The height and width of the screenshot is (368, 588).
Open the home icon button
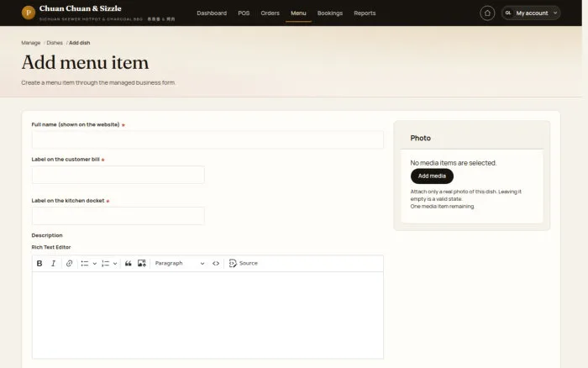point(487,13)
